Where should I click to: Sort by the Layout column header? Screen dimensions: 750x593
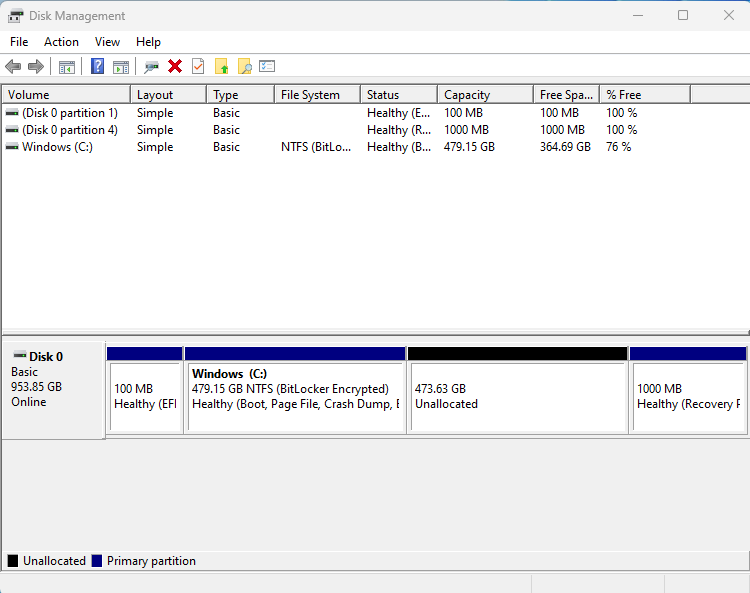click(168, 95)
